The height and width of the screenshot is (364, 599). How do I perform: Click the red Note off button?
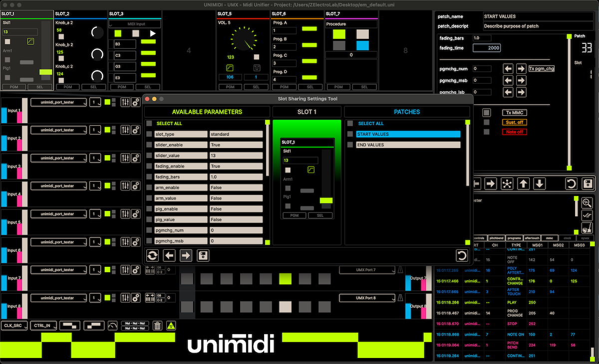click(514, 132)
